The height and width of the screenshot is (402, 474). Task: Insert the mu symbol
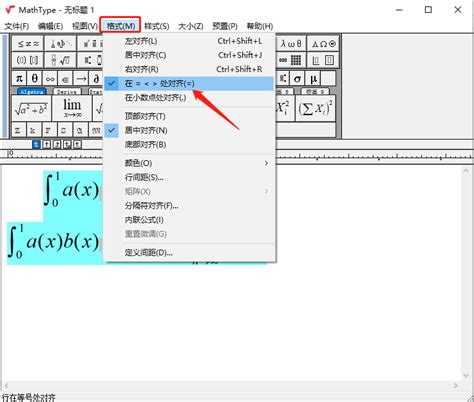click(313, 79)
